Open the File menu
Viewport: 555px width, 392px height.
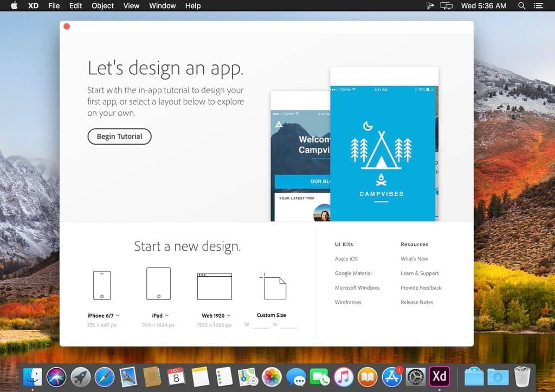(x=54, y=5)
